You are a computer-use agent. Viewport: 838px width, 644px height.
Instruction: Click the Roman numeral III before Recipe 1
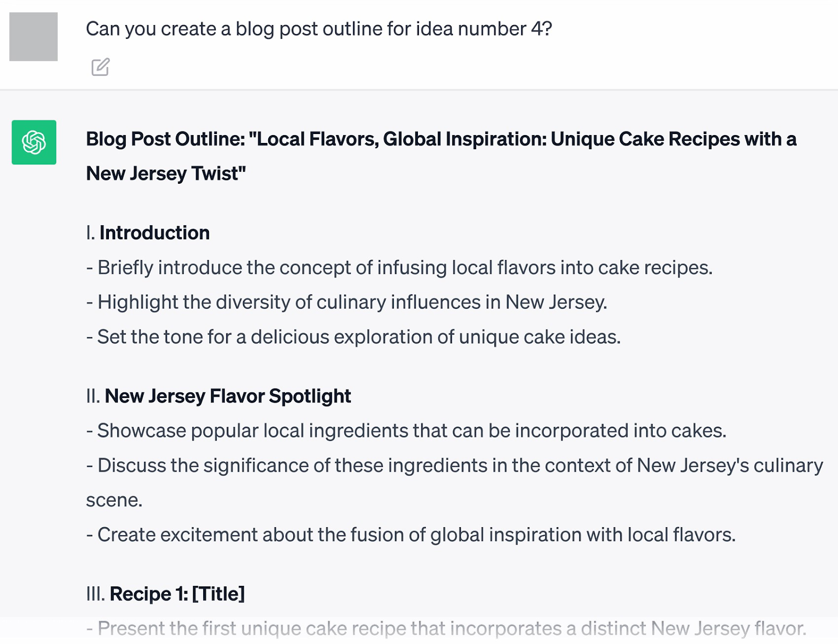pos(94,594)
